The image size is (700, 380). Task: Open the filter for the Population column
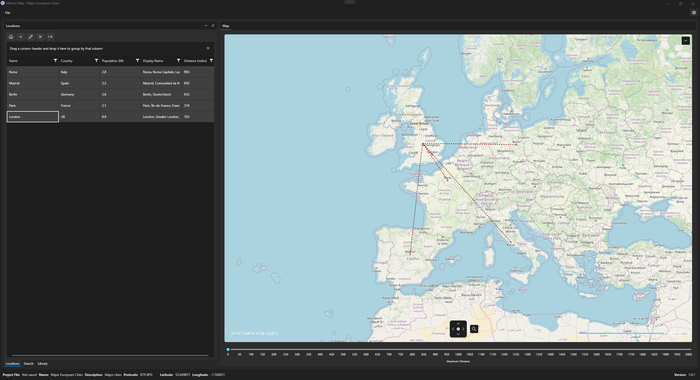click(x=138, y=61)
